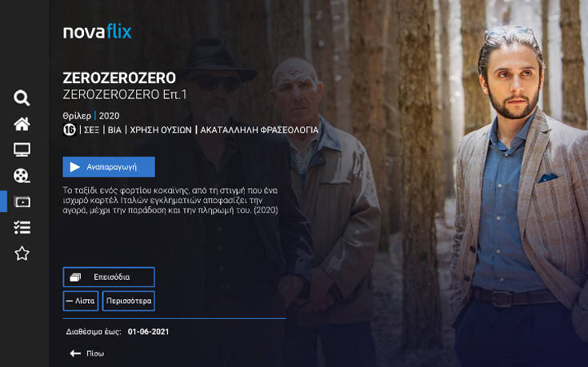Click the ZEROZEROZERO title text
The image size is (588, 367).
[119, 78]
